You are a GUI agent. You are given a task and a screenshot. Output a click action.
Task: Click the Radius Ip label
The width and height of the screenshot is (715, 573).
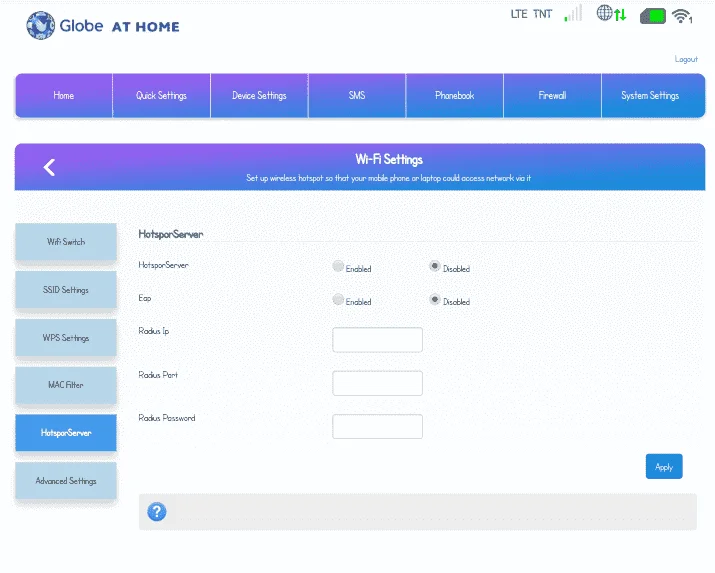[154, 331]
